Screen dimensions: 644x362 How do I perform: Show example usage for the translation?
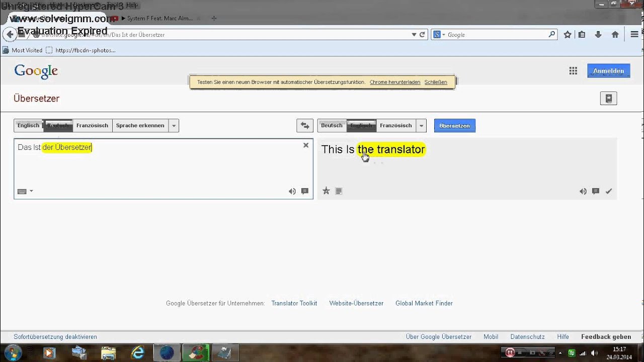pos(596,191)
